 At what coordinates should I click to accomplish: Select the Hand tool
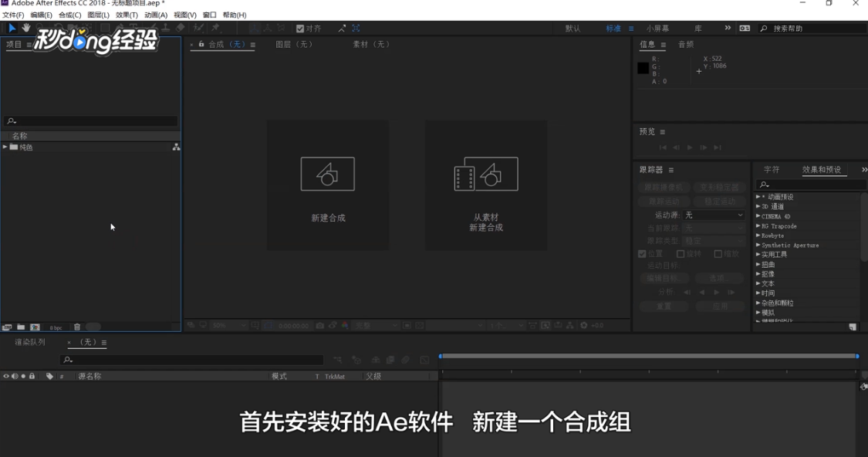click(26, 28)
